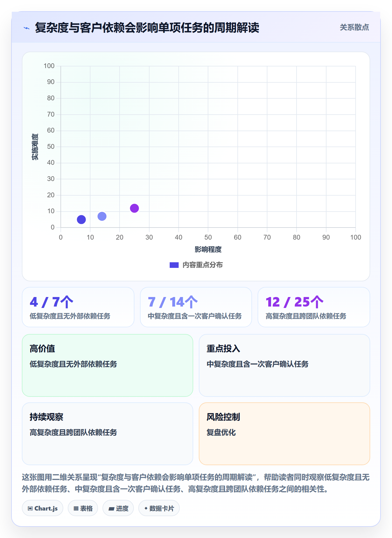392x538 pixels.
Task: Select the 7 / 14个 stat card
Action: 196,307
